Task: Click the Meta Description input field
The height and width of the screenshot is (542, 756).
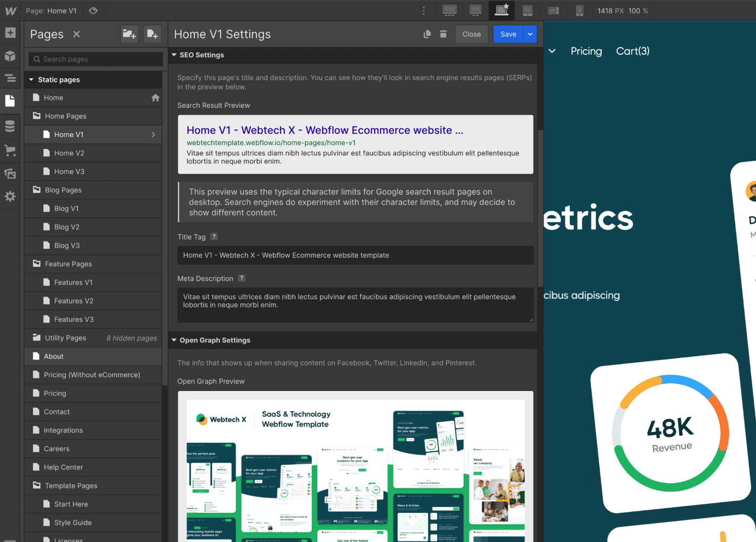Action: tap(355, 305)
